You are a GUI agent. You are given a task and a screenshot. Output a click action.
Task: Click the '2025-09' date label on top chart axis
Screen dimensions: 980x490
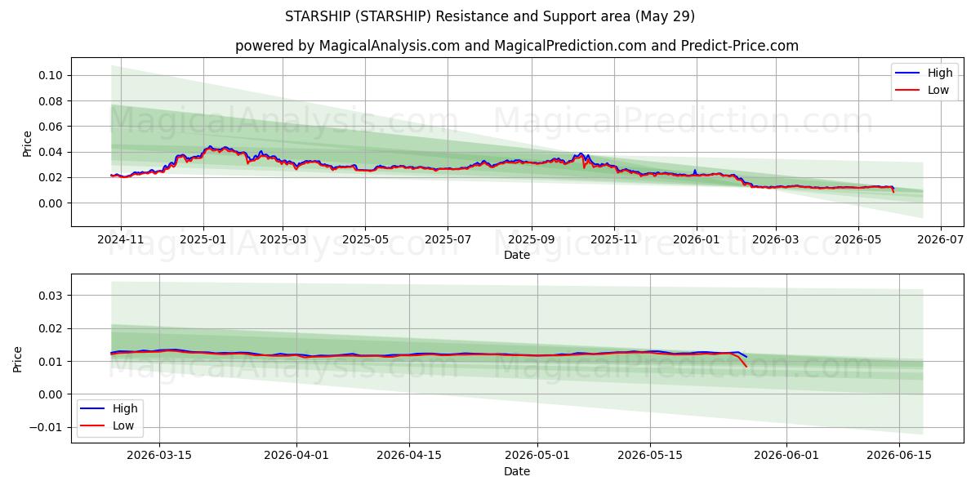(x=532, y=240)
